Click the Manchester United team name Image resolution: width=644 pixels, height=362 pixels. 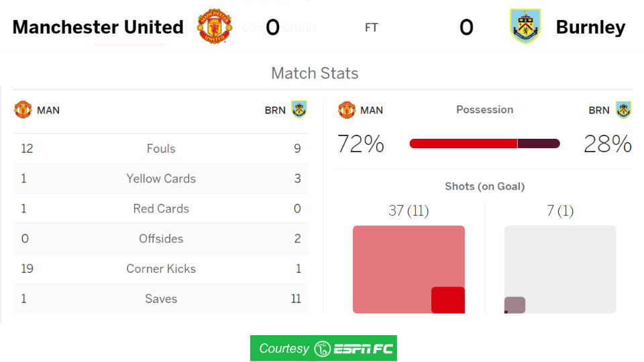[x=98, y=27]
